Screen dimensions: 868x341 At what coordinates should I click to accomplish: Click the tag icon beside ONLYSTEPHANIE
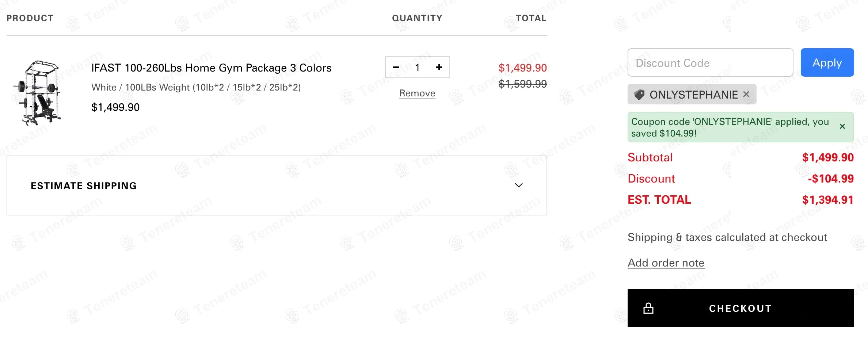coord(639,95)
